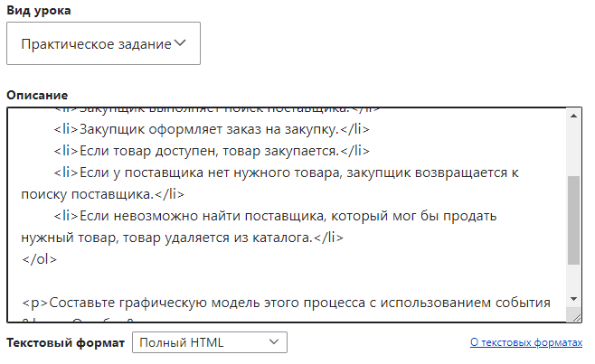
Task: Open the О текстовых форматах link
Action: coord(526,342)
